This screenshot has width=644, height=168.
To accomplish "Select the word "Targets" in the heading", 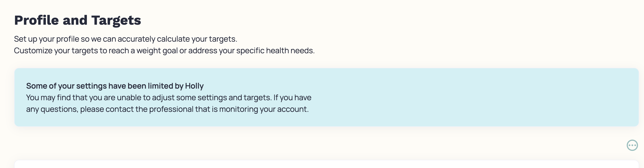I will click(x=116, y=20).
